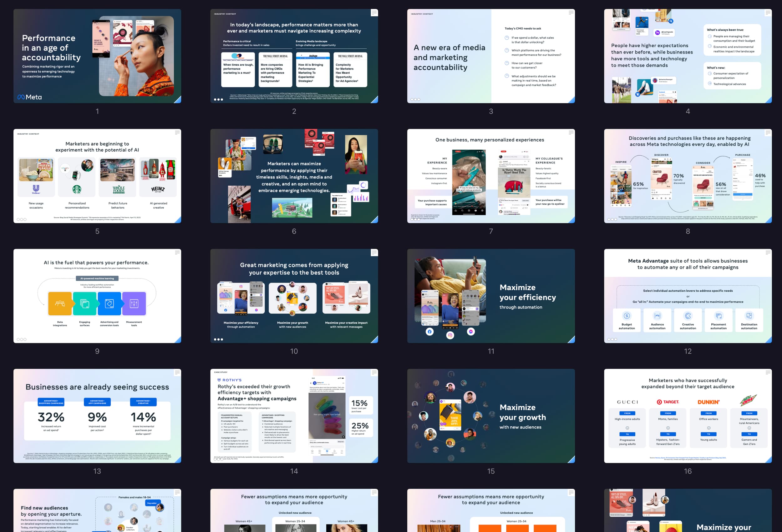Click presenter notes icon on slide 8
This screenshot has height=532, width=782.
tap(768, 133)
